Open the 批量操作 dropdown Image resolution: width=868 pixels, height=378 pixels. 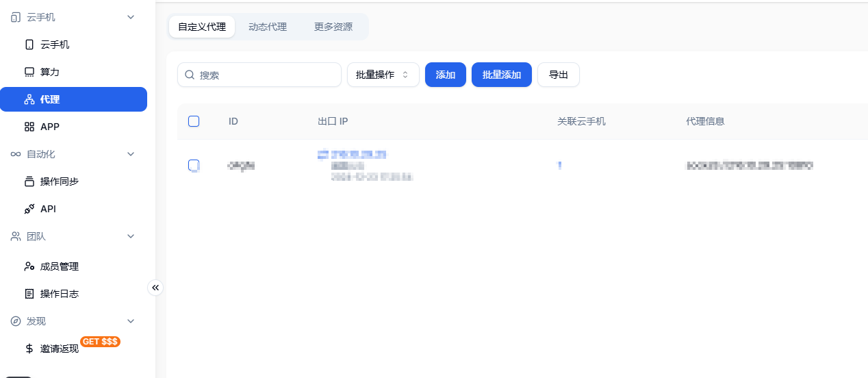point(383,75)
